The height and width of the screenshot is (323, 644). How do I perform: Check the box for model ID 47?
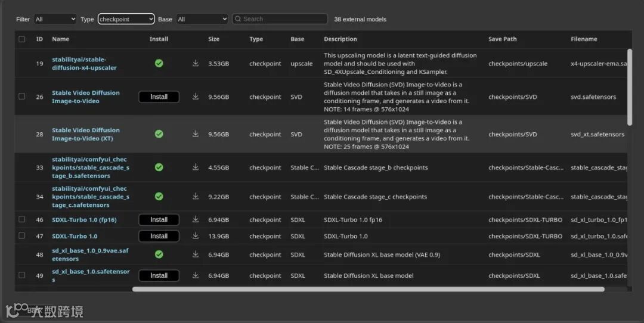[x=22, y=236]
